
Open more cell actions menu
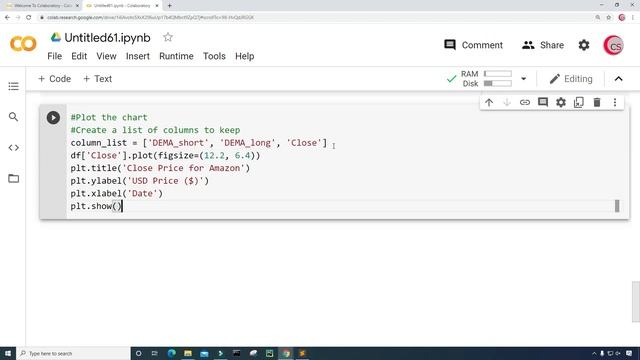coord(615,102)
